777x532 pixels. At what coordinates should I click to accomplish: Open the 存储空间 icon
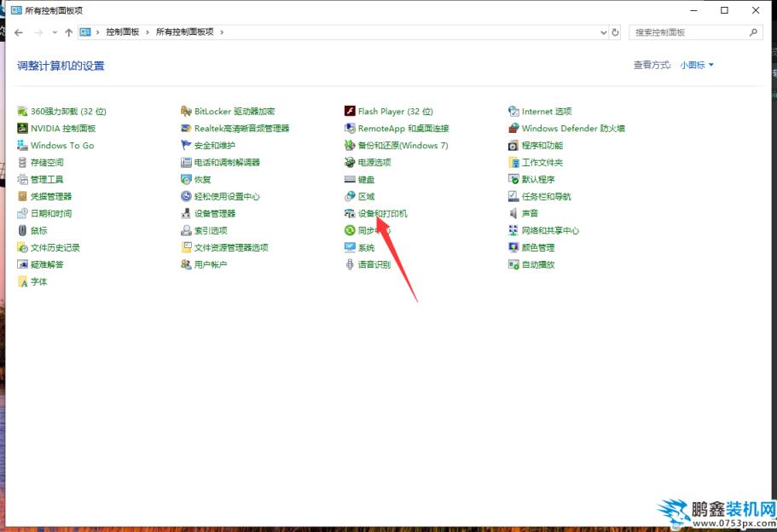coord(22,162)
